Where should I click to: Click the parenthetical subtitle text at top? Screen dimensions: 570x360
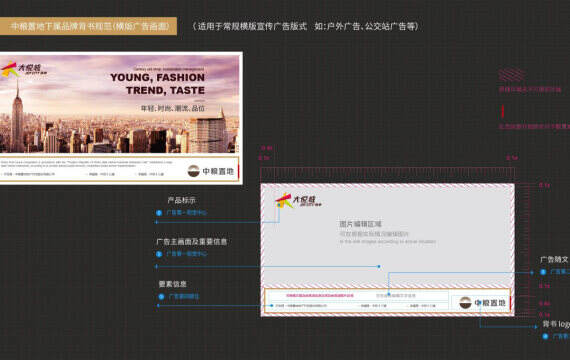(306, 26)
